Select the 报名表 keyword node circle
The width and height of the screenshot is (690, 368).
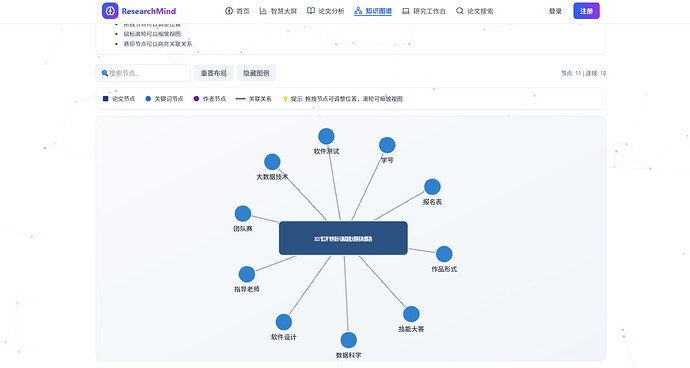[x=432, y=187]
